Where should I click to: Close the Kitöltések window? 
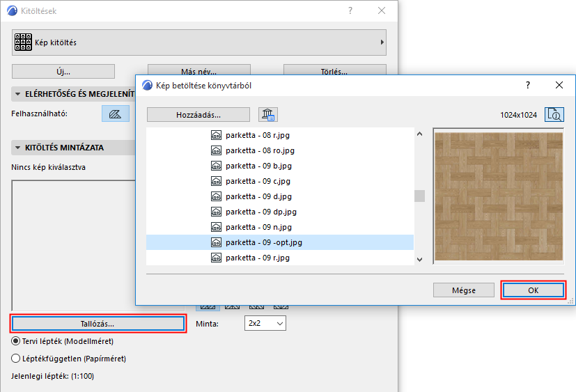point(382,10)
